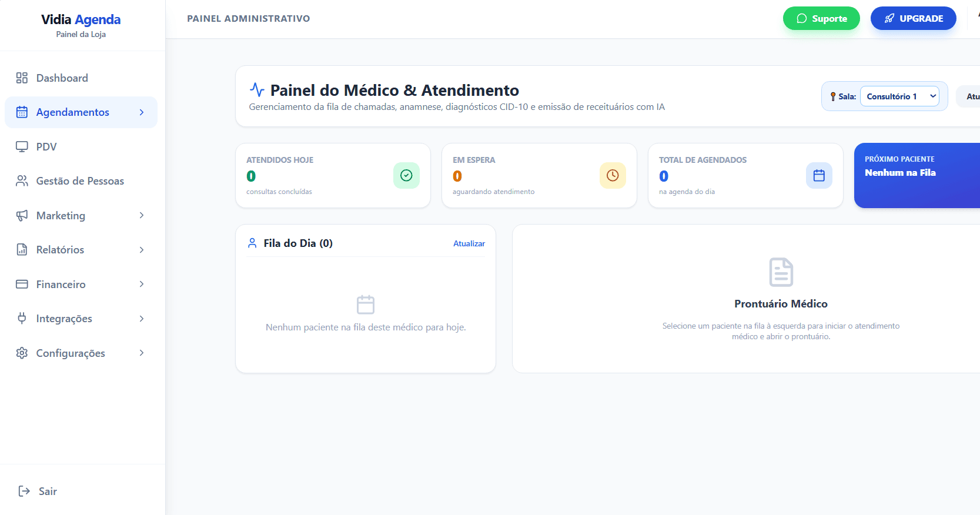Screen dimensions: 980x515
Task: Click the Painel da Loja subtitle
Action: tap(81, 34)
